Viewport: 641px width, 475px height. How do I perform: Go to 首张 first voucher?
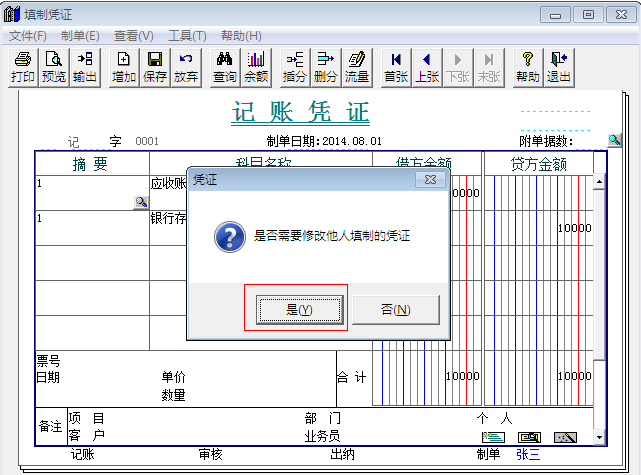click(396, 67)
